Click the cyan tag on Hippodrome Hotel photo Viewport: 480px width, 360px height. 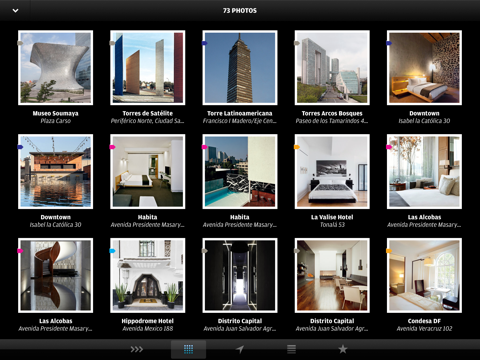pos(112,251)
